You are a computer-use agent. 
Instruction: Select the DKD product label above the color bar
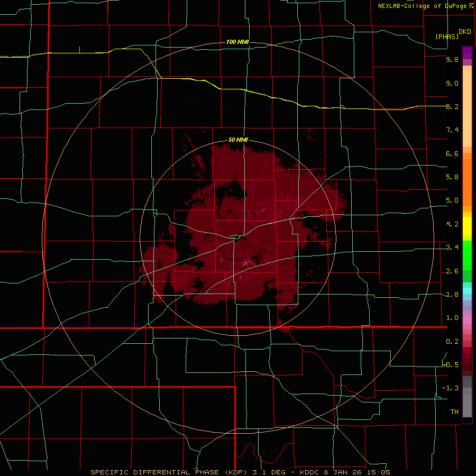pyautogui.click(x=465, y=32)
